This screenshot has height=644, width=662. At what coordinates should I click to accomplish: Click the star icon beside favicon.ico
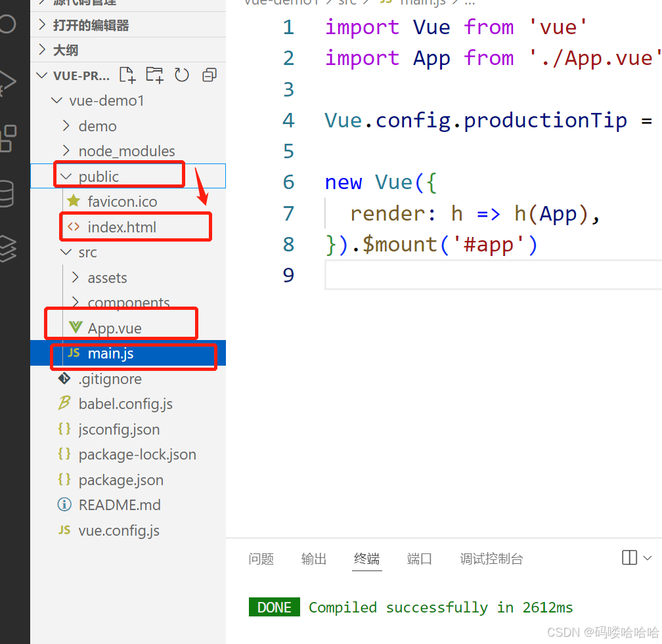74,202
